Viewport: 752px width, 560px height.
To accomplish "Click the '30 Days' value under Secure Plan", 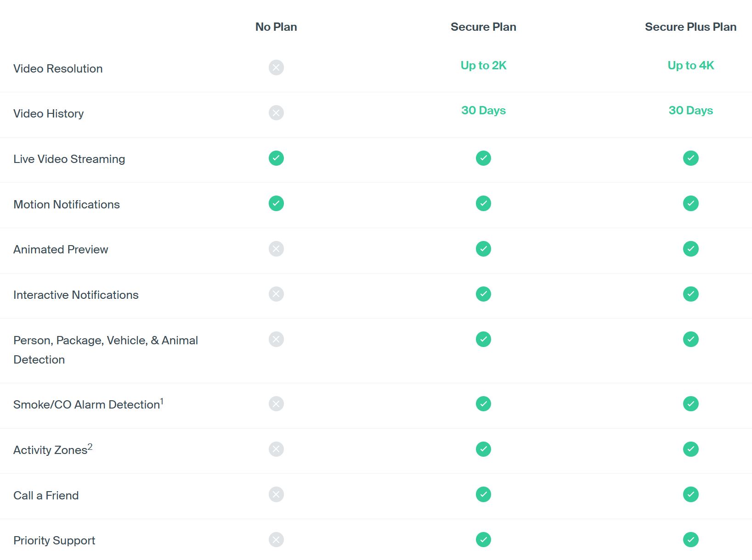I will pos(483,110).
